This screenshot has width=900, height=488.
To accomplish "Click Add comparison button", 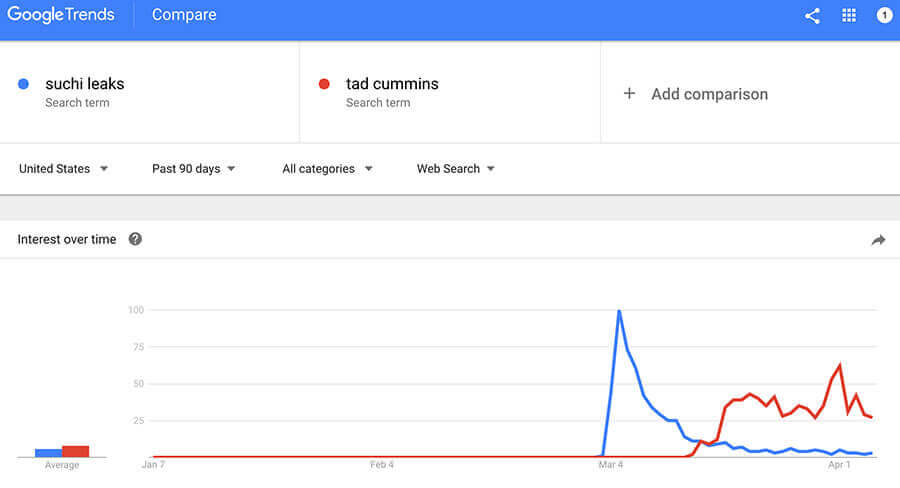I will [x=696, y=94].
